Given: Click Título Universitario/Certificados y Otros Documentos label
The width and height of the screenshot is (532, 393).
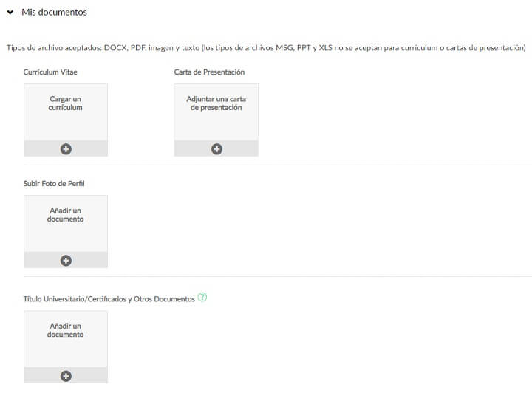Looking at the screenshot, I should pyautogui.click(x=109, y=299).
